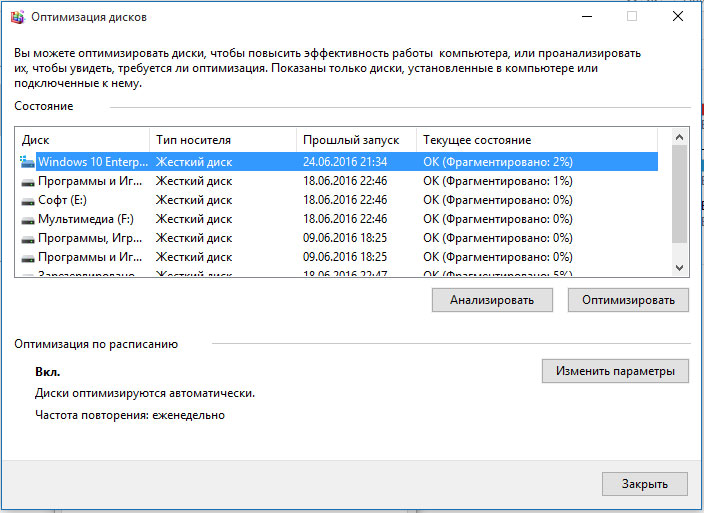The image size is (704, 513).
Task: Select the Софт (E:) drive
Action: [337, 200]
